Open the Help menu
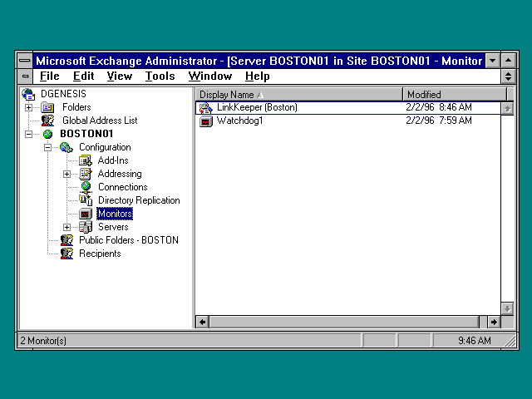532x399 pixels. (258, 76)
